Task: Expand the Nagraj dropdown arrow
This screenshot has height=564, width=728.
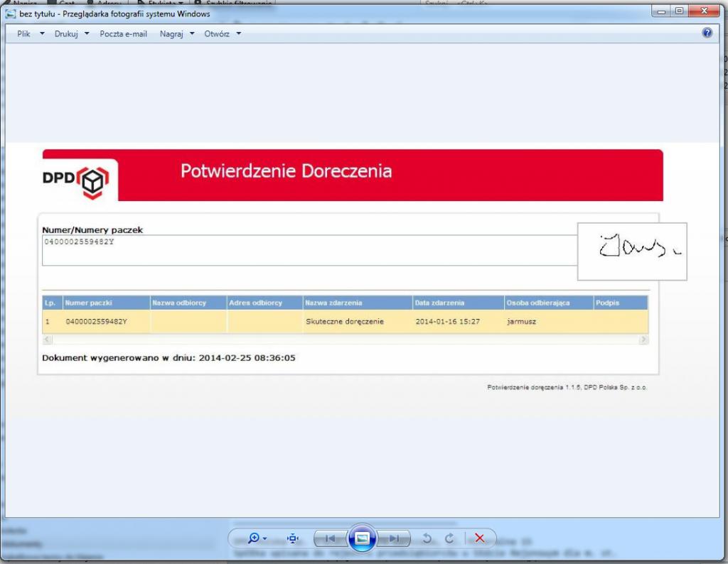Action: click(x=192, y=33)
